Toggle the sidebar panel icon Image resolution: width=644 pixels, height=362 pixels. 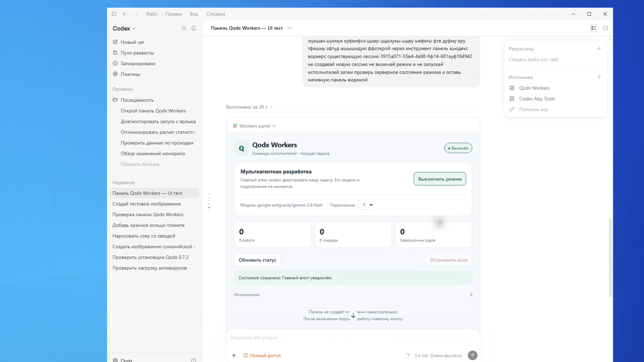click(x=114, y=14)
